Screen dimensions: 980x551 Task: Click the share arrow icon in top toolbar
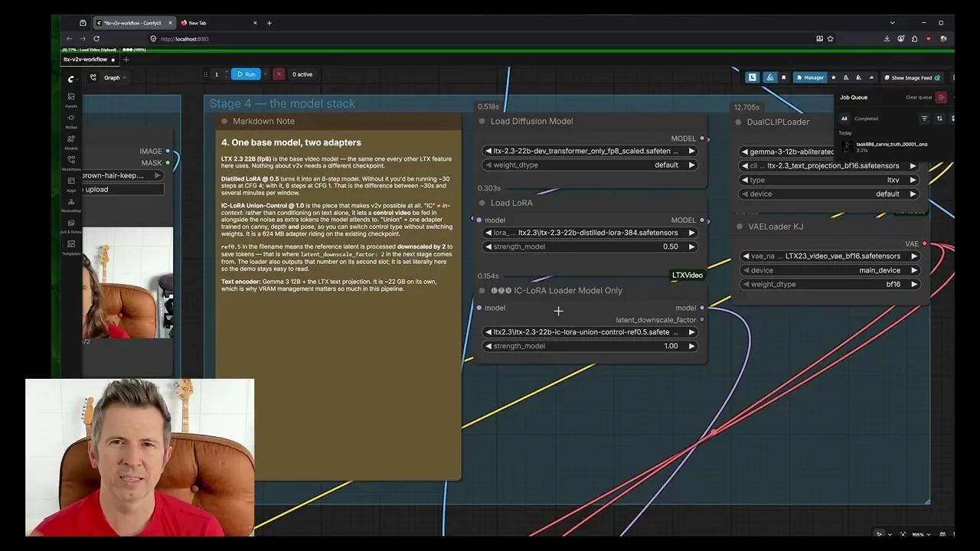point(871,77)
